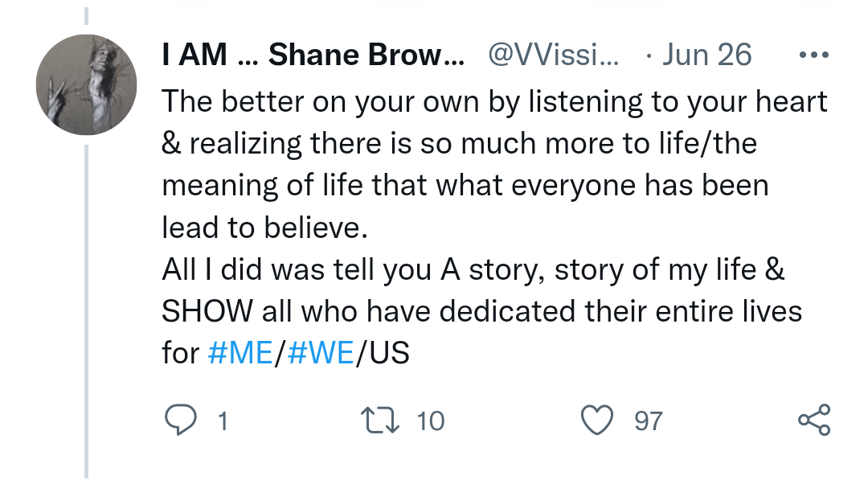This screenshot has height=484, width=868.
Task: Click the '& realizing there is so much' line
Action: [459, 145]
